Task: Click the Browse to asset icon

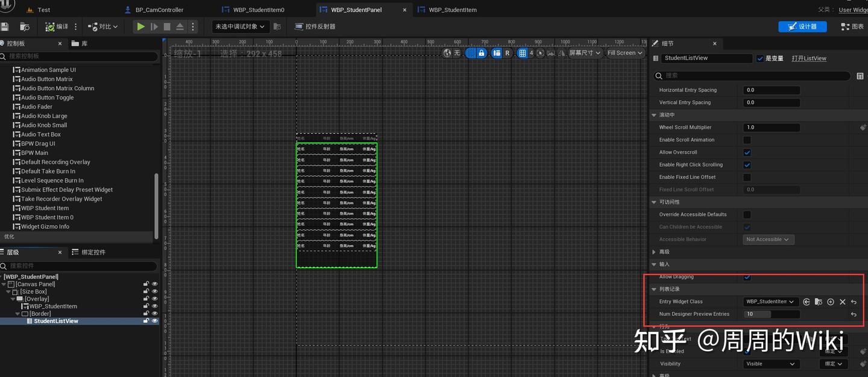Action: click(x=25, y=26)
